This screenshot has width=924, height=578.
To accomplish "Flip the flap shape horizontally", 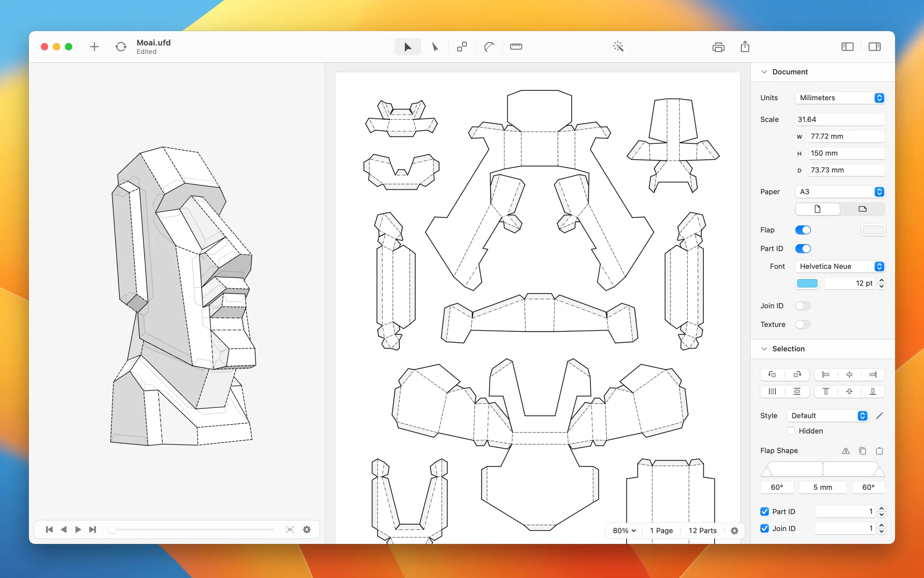I will (x=846, y=450).
